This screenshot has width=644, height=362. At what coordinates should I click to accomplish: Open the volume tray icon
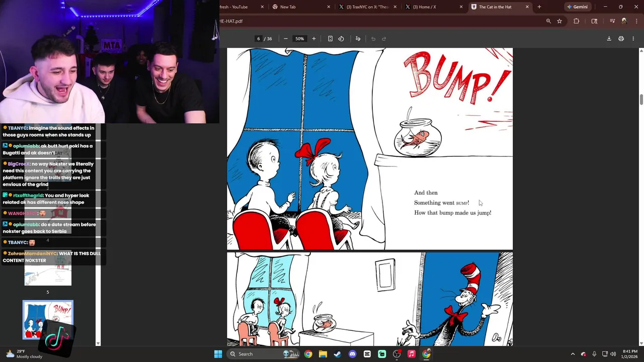point(613,354)
